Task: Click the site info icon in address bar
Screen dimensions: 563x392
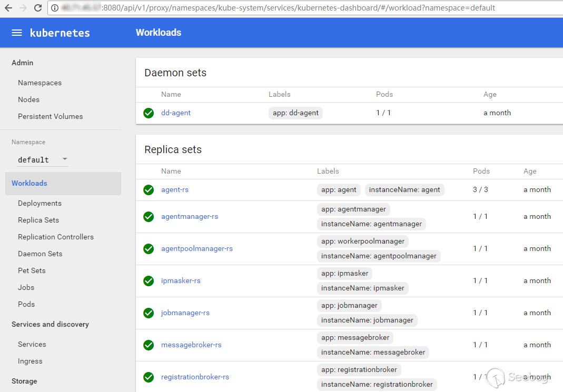Action: click(55, 8)
